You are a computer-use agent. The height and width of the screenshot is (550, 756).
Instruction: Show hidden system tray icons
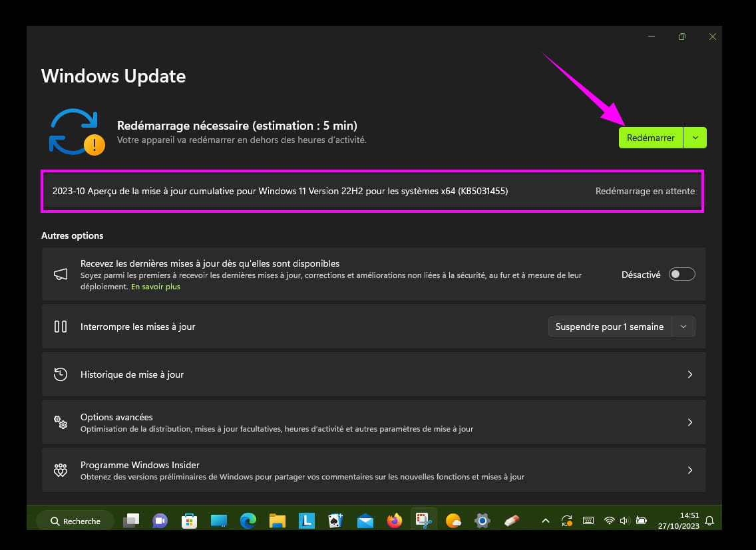pyautogui.click(x=545, y=521)
